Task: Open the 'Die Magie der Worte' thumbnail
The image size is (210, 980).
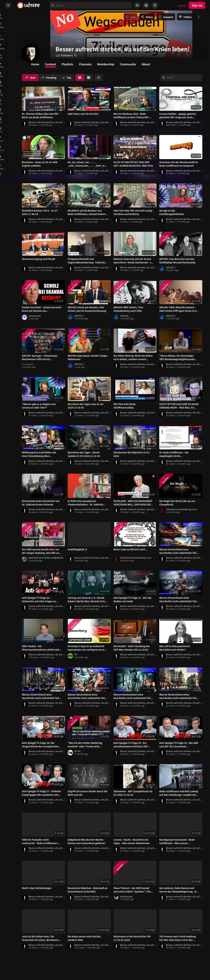Action: pyautogui.click(x=181, y=486)
